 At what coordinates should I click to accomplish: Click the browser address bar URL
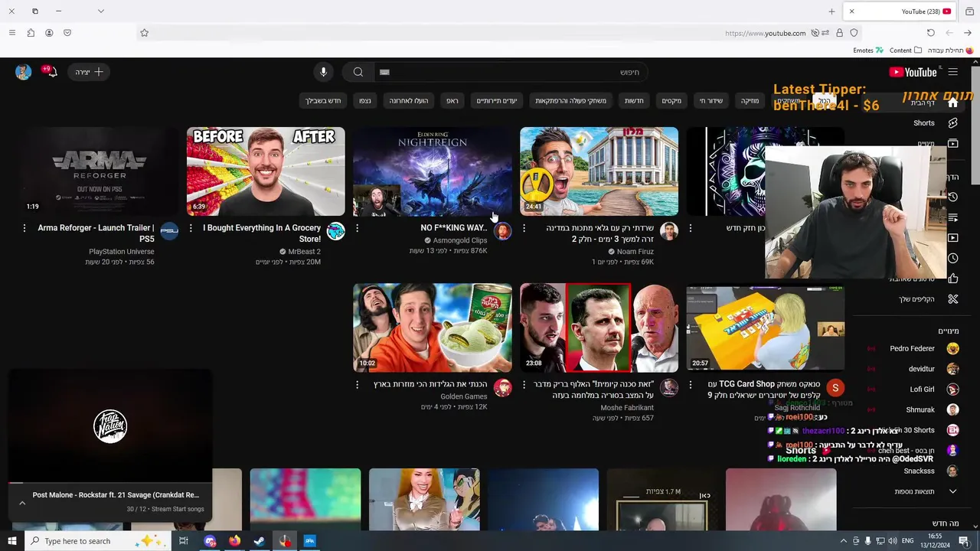coord(765,33)
